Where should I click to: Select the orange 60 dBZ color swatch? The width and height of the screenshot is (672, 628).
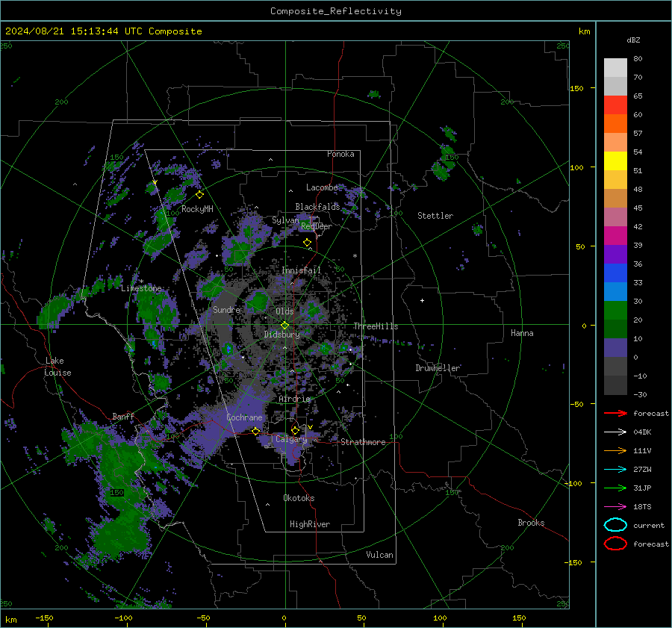615,123
